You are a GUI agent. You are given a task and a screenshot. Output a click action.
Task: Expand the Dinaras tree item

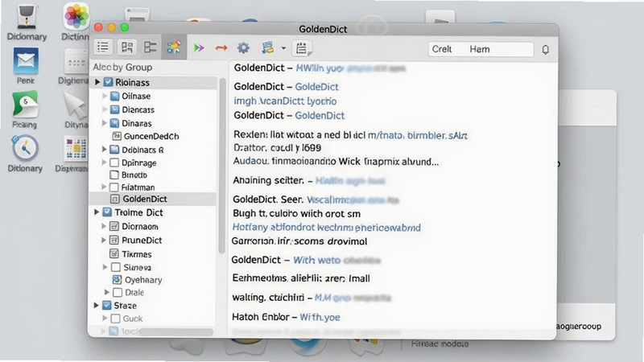105,123
